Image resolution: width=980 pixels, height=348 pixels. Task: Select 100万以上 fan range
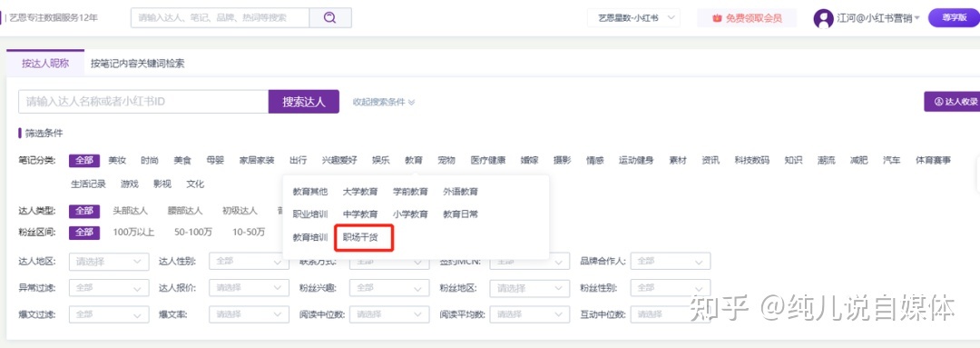pyautogui.click(x=133, y=233)
